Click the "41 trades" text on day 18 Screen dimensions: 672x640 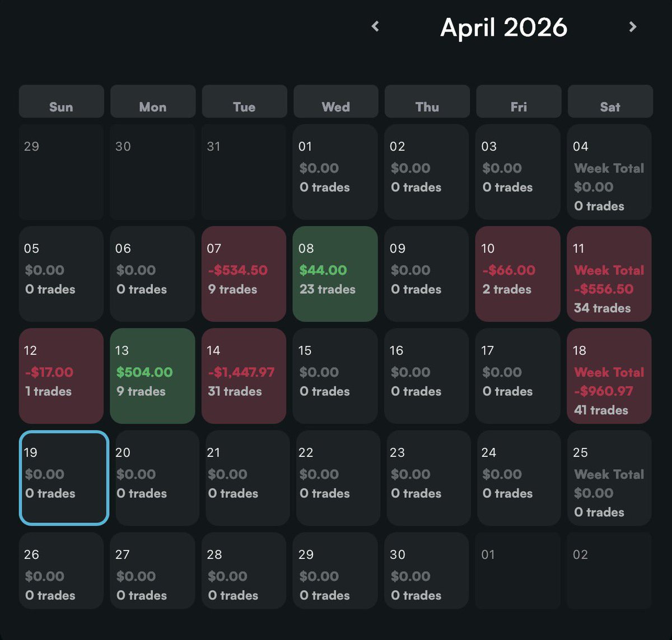[601, 410]
